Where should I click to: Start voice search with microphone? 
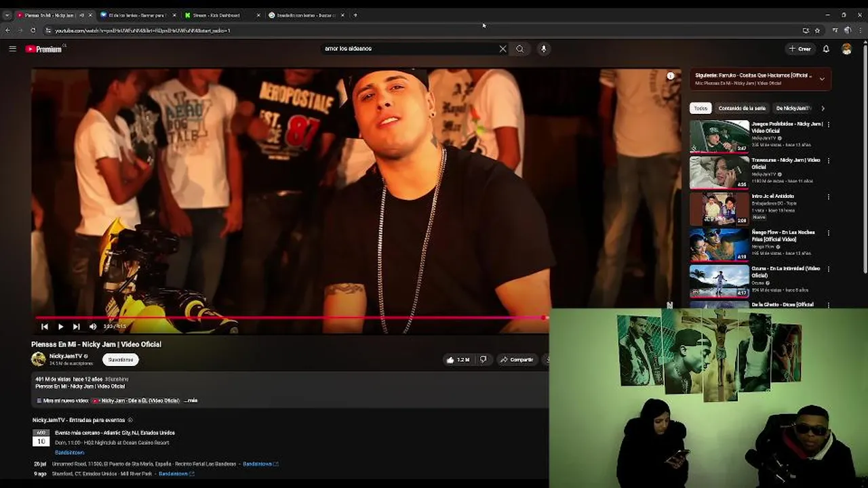point(543,49)
